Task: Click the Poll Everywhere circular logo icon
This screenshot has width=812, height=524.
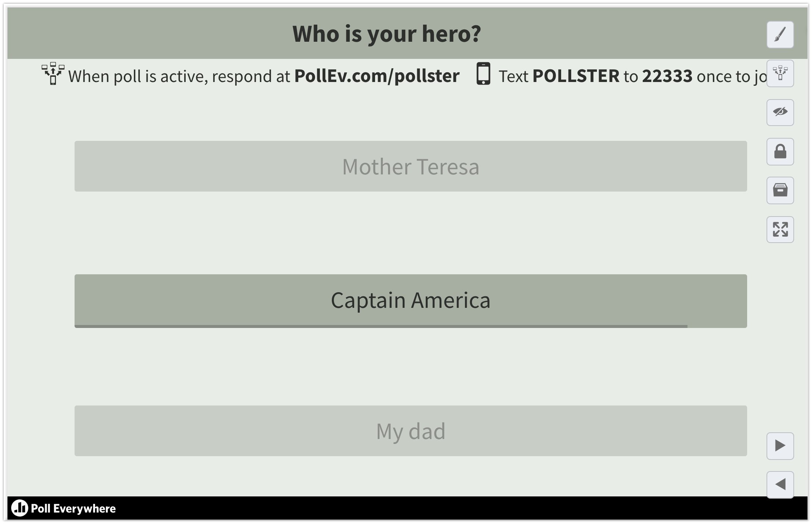Action: tap(20, 508)
